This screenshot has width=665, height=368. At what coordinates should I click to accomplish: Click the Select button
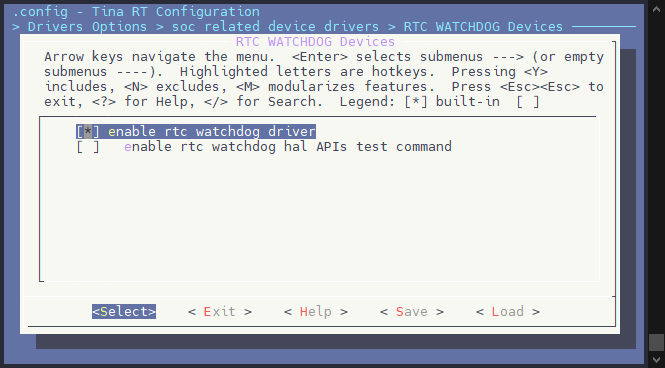click(x=124, y=312)
